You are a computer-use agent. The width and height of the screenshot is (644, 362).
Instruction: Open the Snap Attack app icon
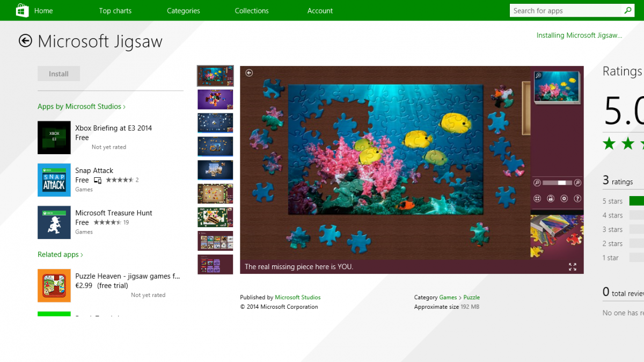tap(54, 180)
